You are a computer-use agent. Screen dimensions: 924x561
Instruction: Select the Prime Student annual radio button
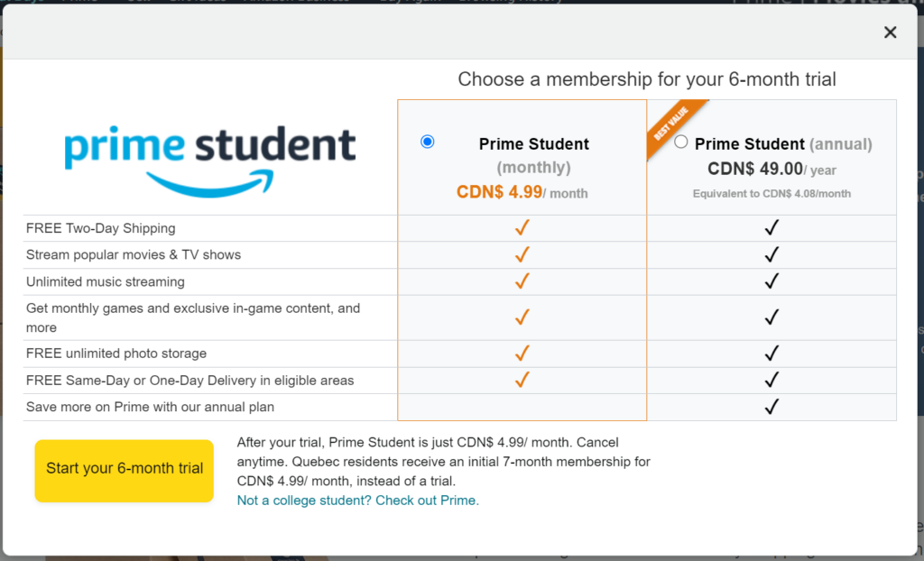coord(680,142)
